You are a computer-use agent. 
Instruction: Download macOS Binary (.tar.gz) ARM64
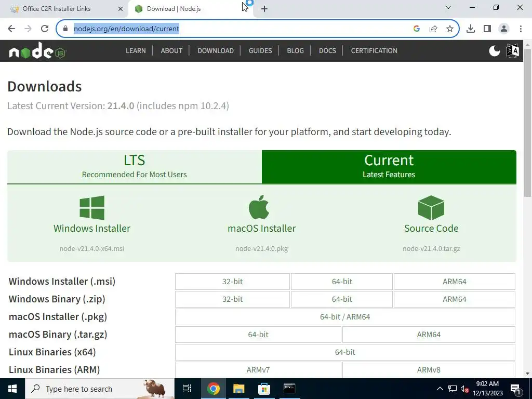click(x=429, y=335)
